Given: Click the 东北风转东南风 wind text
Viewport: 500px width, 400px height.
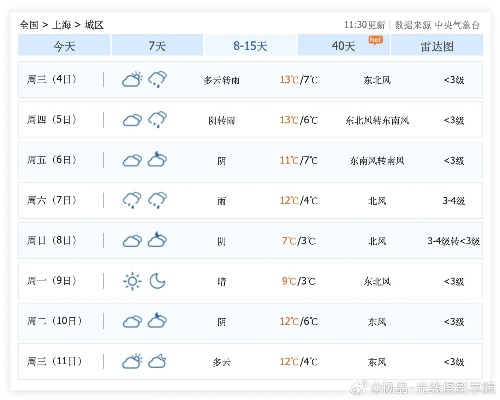Looking at the screenshot, I should [x=377, y=120].
